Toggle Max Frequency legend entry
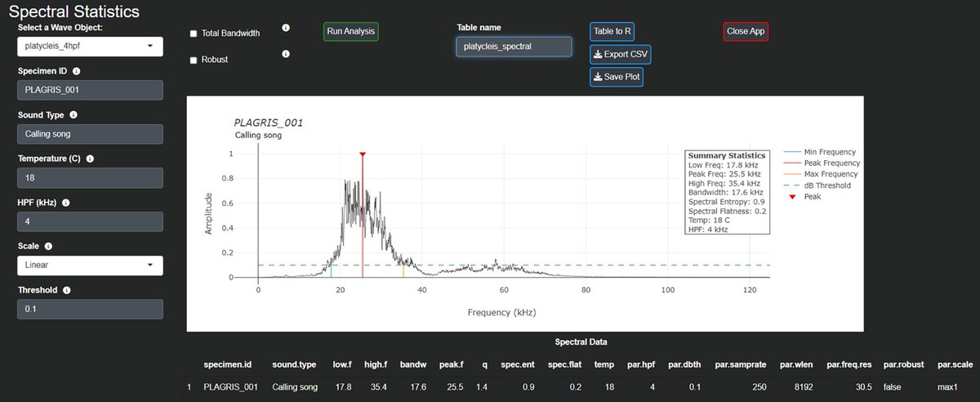The image size is (980, 402). click(x=820, y=174)
